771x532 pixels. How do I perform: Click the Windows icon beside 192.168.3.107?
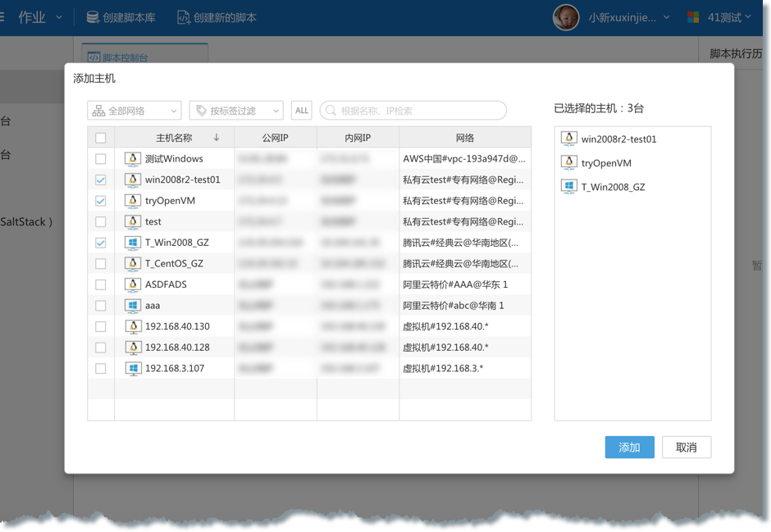[x=132, y=369]
